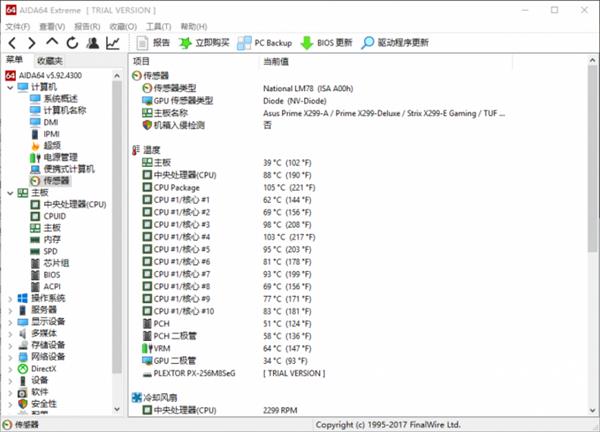
Task: Select 安全性 security tree item
Action: pos(37,404)
